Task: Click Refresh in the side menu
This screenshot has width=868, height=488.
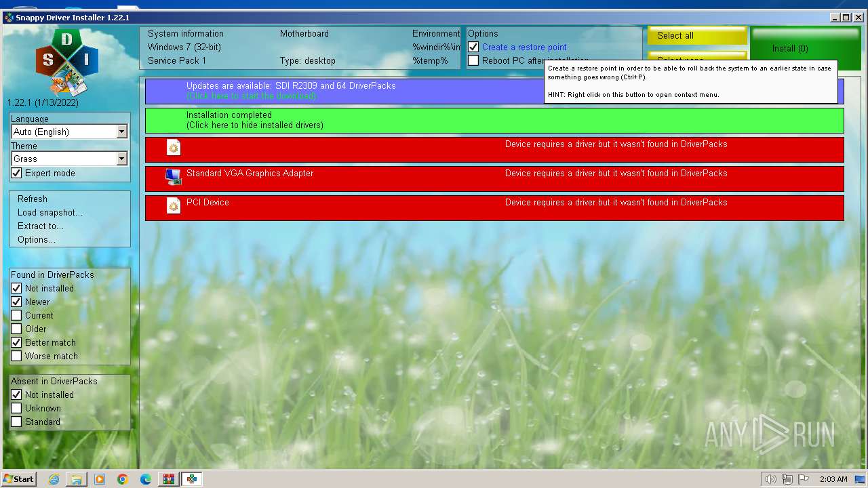Action: pos(33,199)
